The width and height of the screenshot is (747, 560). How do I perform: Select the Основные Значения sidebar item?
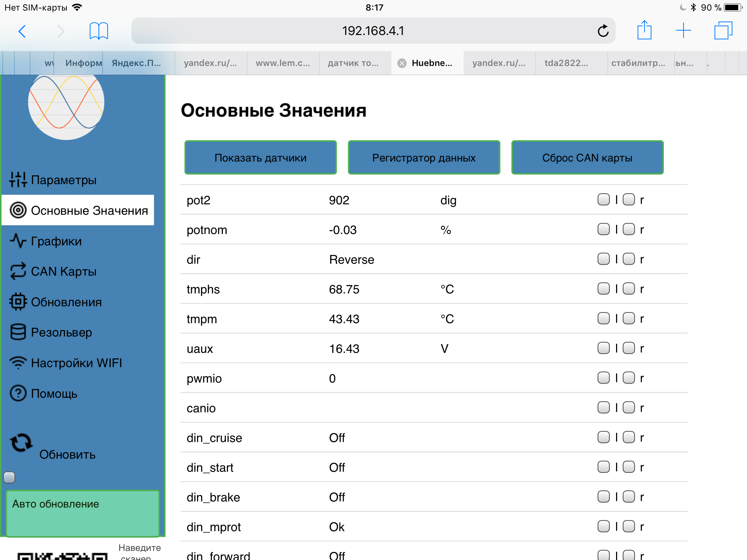coord(78,210)
